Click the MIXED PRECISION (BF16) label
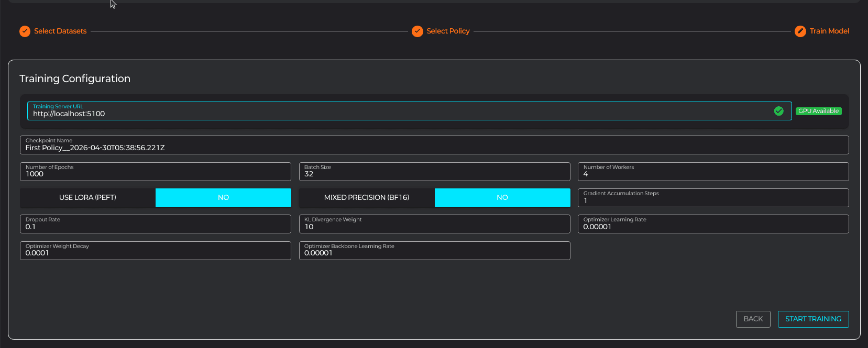Screen dimensions: 868x348 [367, 198]
